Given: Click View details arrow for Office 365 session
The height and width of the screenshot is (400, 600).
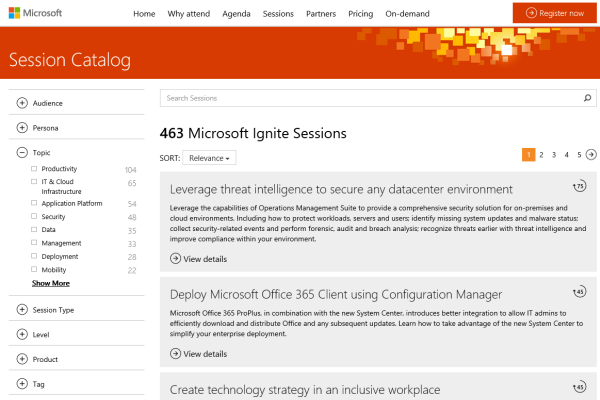Looking at the screenshot, I should 176,354.
